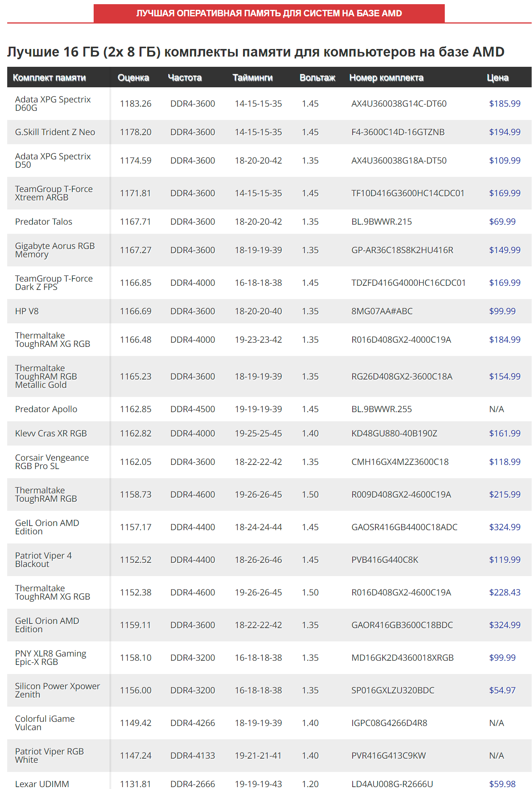Click the $118.99 Corsair Vengeance price

pos(504,462)
